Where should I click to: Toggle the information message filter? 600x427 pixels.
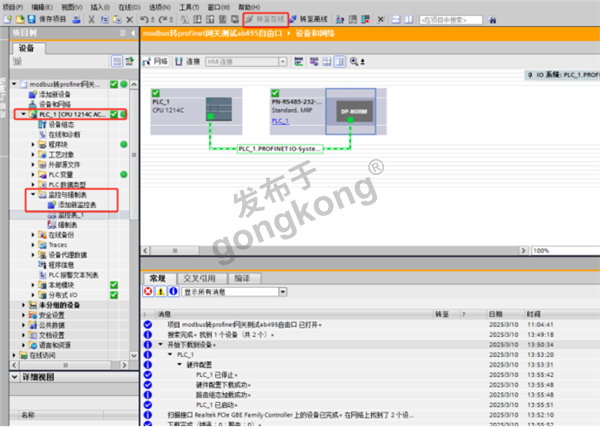[173, 292]
